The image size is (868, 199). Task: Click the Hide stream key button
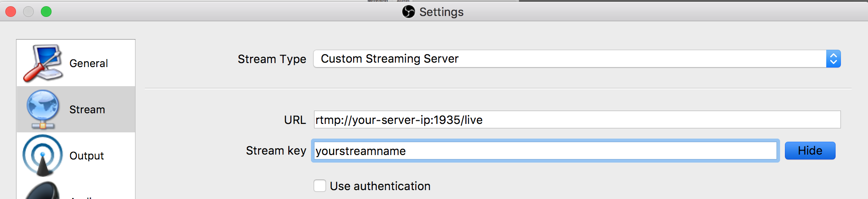[x=810, y=151]
